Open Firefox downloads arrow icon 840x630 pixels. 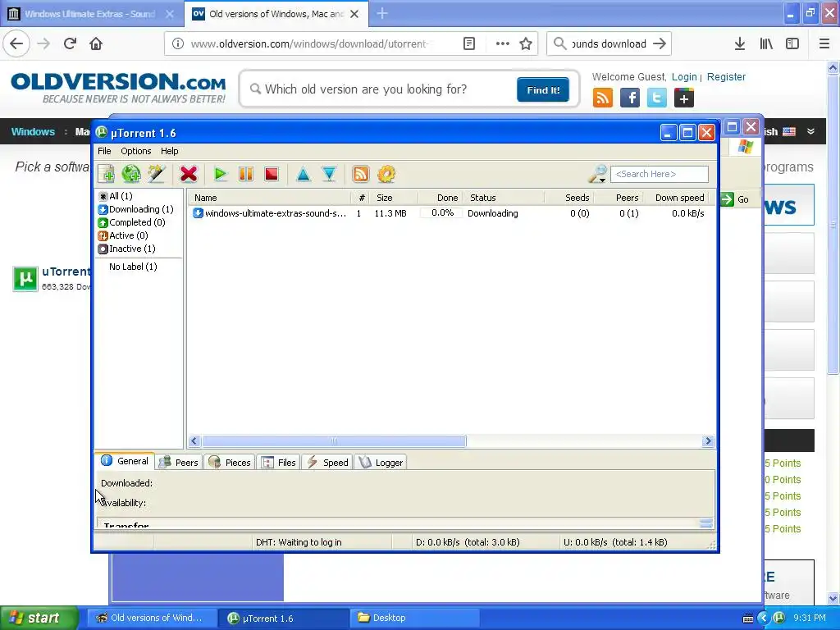(740, 43)
